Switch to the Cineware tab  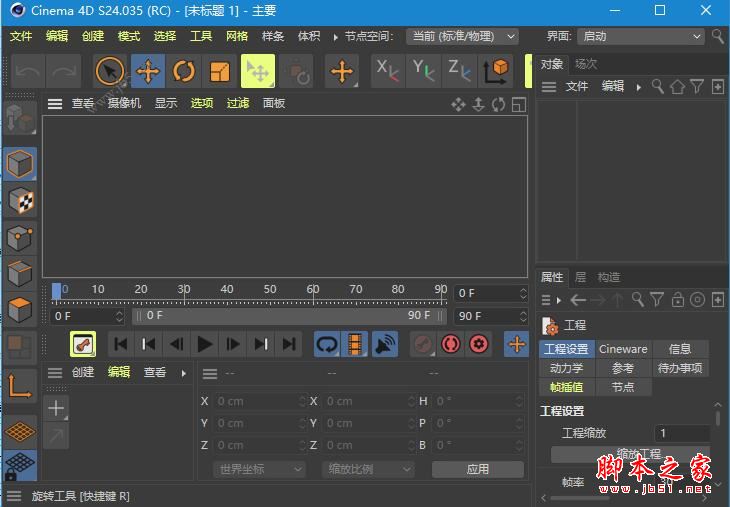click(623, 349)
